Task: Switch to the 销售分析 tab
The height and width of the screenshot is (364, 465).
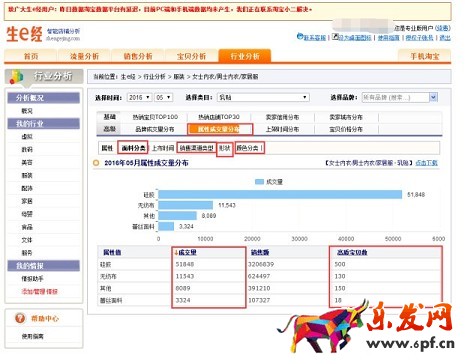Action: click(x=138, y=56)
